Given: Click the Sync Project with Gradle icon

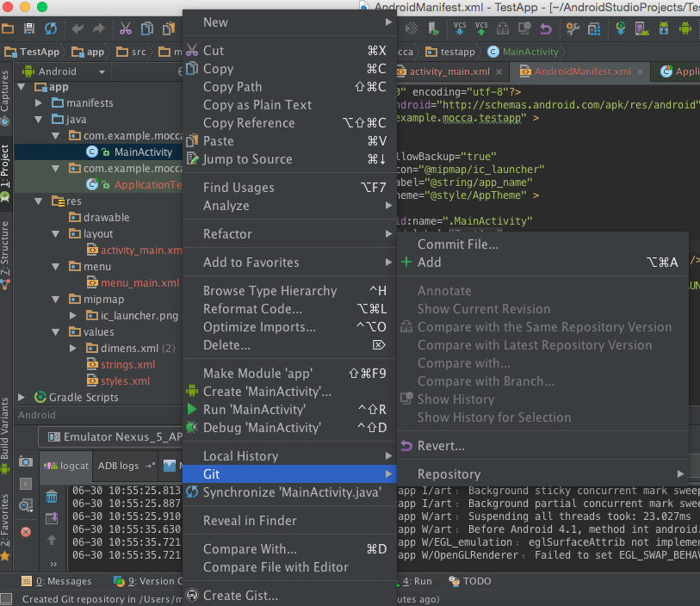Looking at the screenshot, I should tap(621, 29).
